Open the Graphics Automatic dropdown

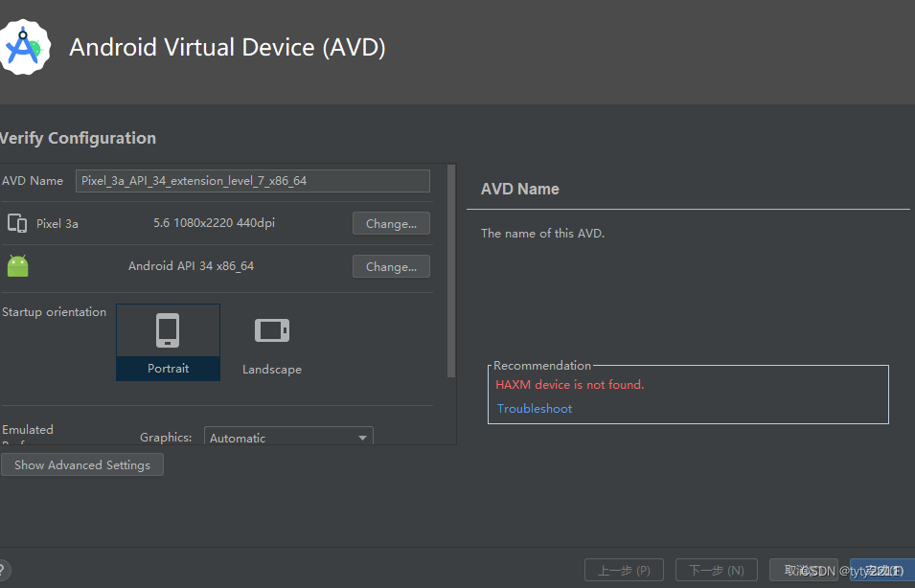click(x=288, y=437)
